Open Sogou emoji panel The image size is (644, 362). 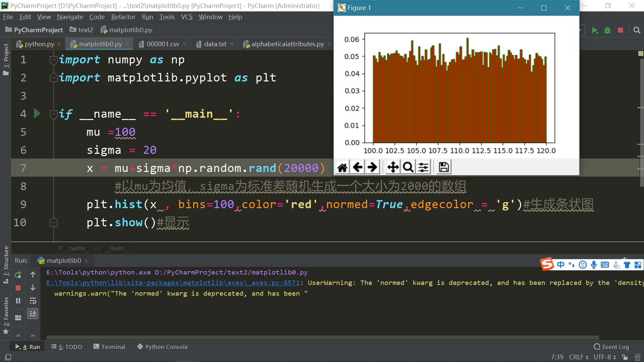point(583,265)
